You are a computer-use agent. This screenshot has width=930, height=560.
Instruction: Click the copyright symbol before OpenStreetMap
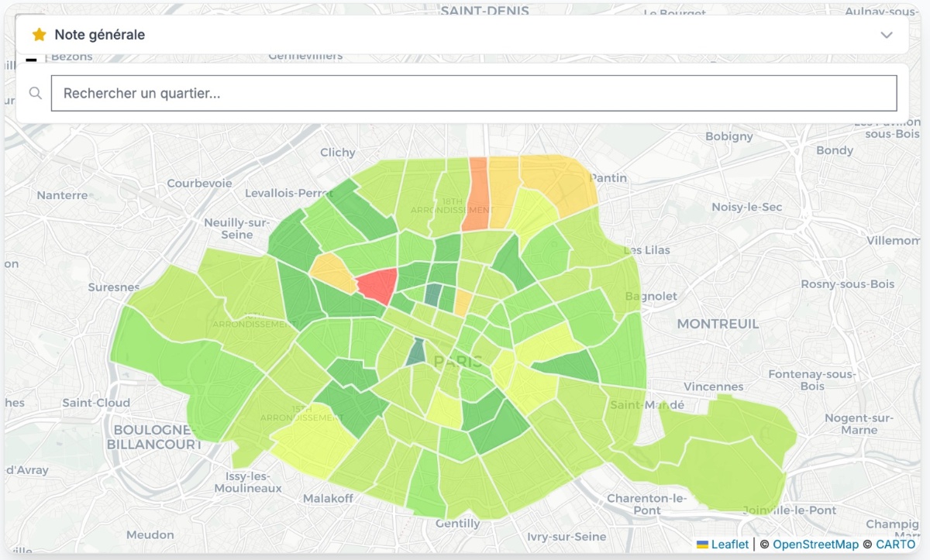click(x=764, y=544)
